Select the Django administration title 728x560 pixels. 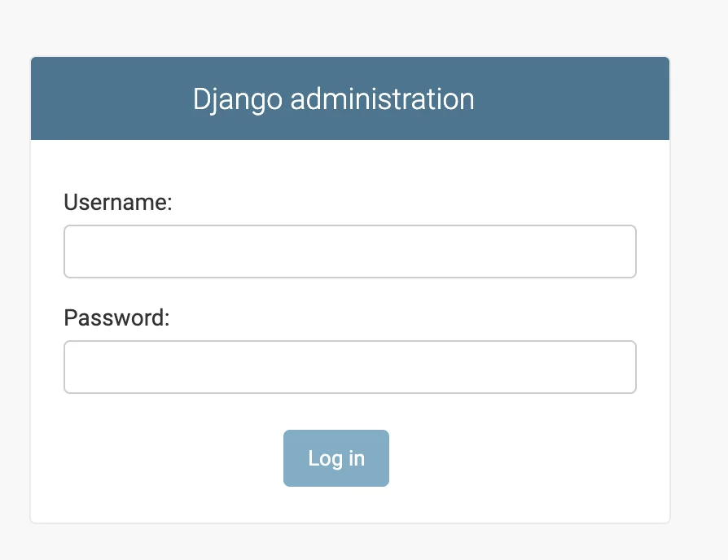point(333,99)
